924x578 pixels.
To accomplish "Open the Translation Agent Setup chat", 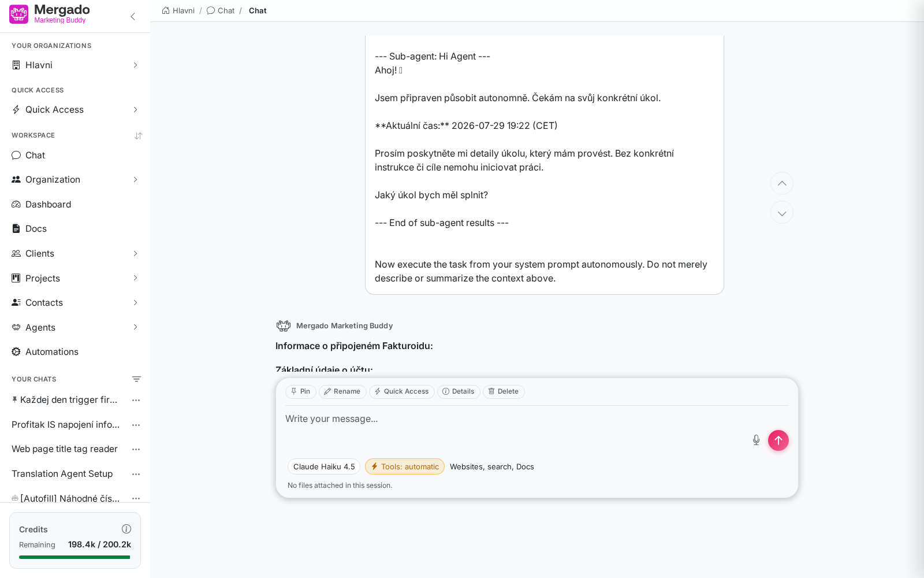I will (62, 474).
